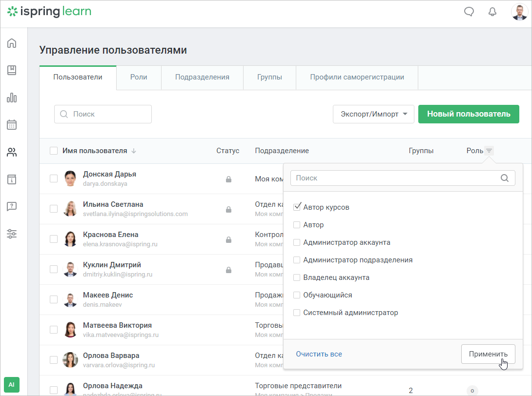Click the Управление пользователями page title

tap(113, 50)
